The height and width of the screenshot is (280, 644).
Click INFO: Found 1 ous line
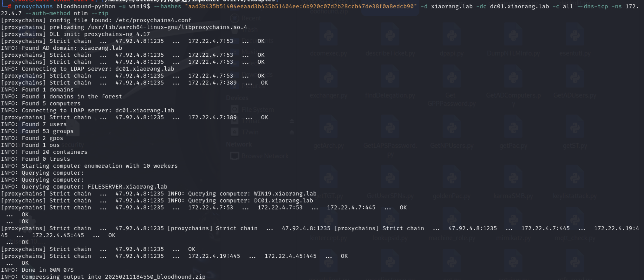point(30,145)
